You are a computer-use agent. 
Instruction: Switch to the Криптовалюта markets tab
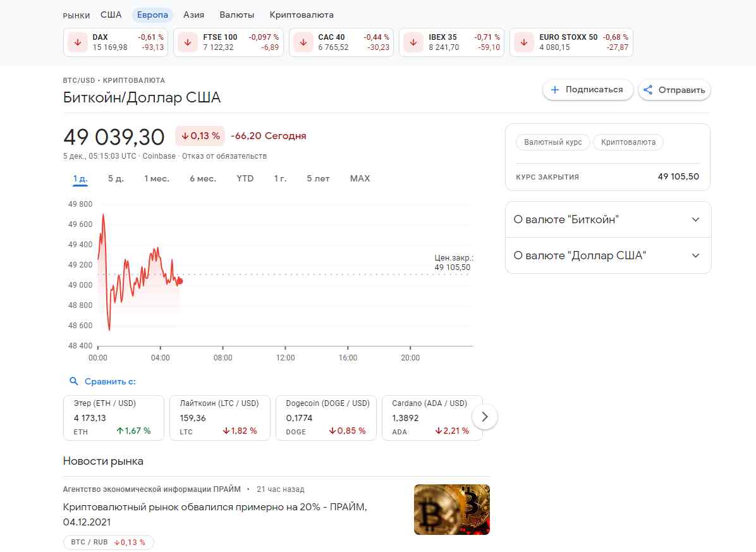[302, 15]
